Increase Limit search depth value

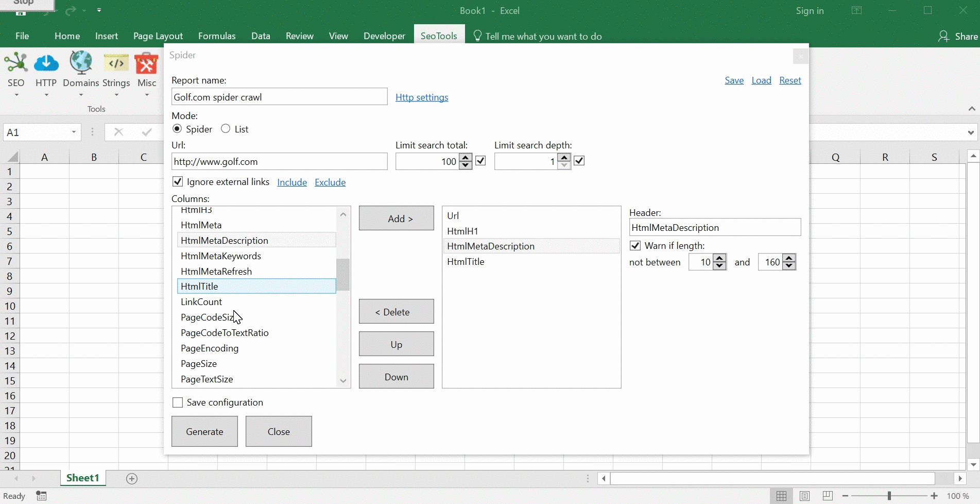[x=564, y=158]
